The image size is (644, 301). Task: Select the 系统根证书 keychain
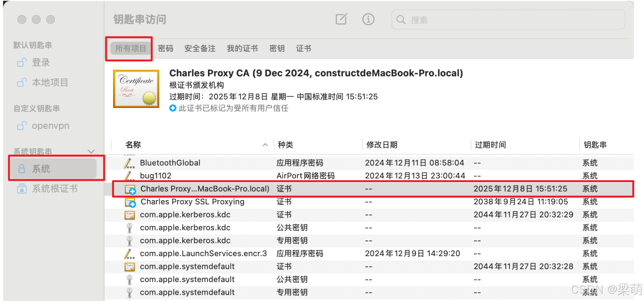click(x=55, y=189)
